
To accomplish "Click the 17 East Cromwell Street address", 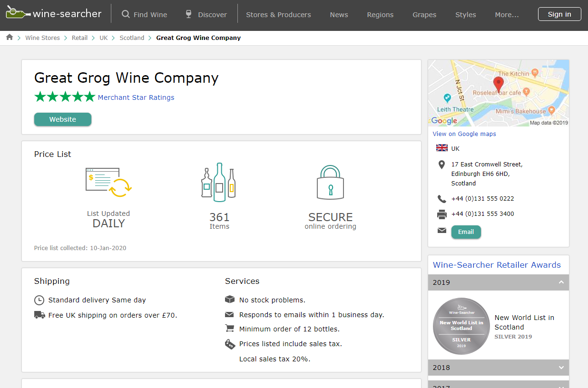I will [x=487, y=174].
